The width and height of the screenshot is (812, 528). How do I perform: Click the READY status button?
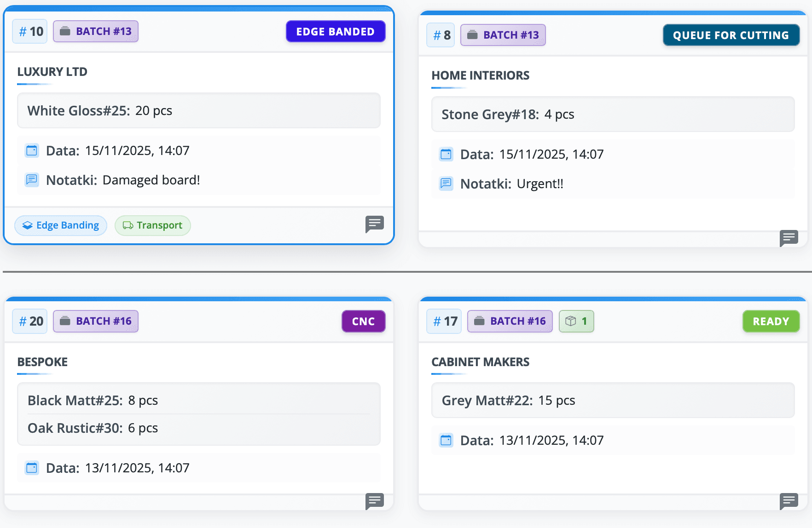pyautogui.click(x=771, y=321)
